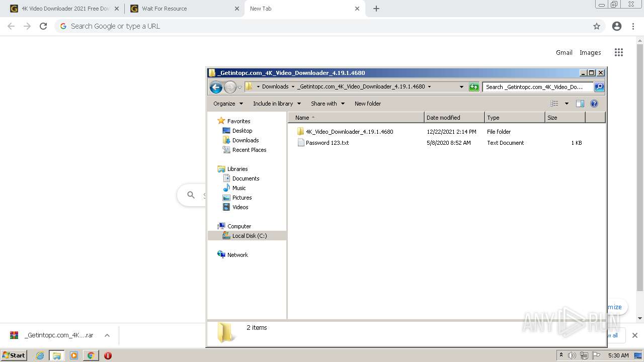Toggle the preview pane icon

coord(580,104)
